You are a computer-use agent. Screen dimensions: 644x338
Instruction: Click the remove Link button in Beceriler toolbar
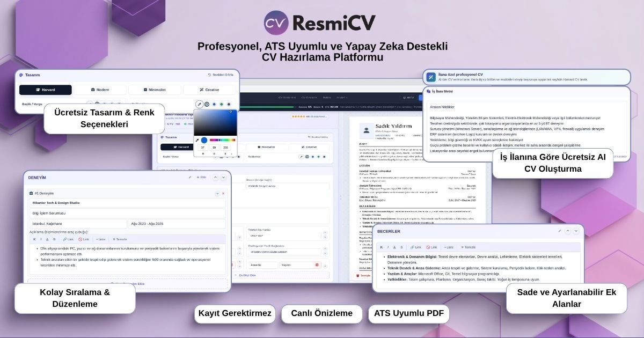tap(432, 247)
